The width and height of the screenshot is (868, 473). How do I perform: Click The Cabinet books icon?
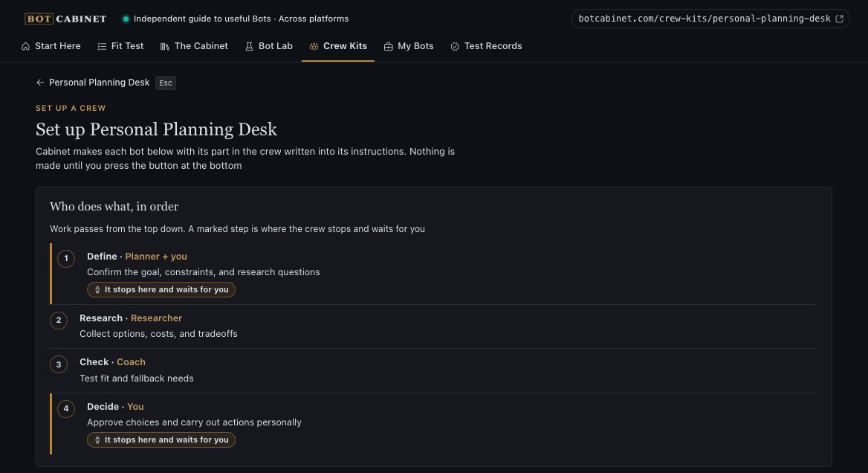(165, 47)
